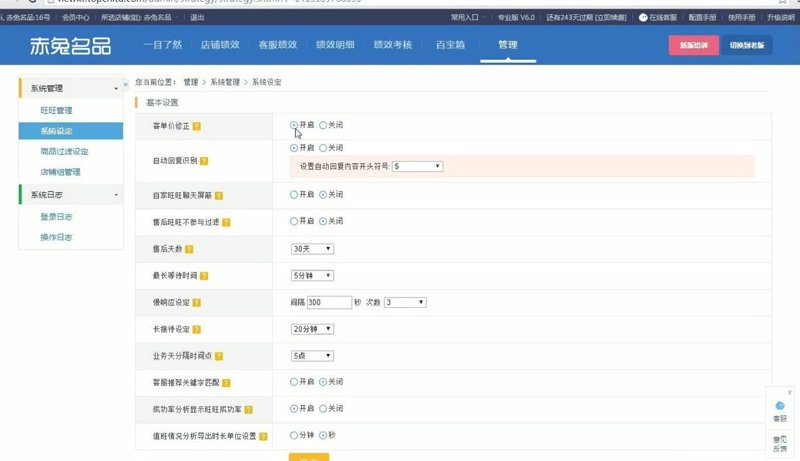Open 店铺组管理 in the sidebar
The width and height of the screenshot is (800, 461).
60,172
